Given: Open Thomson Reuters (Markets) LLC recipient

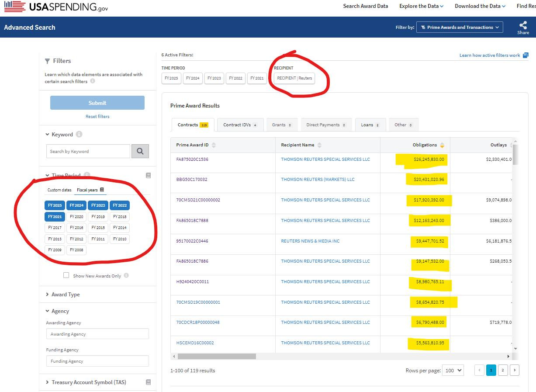Looking at the screenshot, I should 318,180.
